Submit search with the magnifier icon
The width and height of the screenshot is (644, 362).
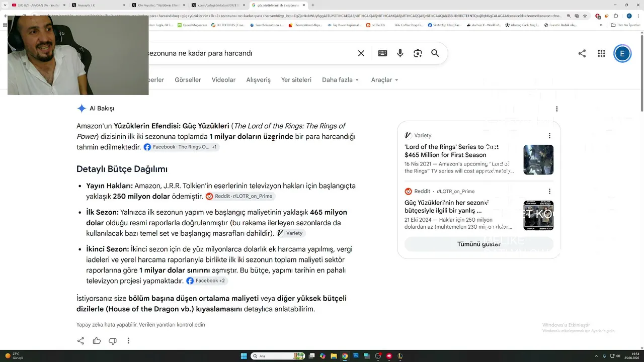435,53
